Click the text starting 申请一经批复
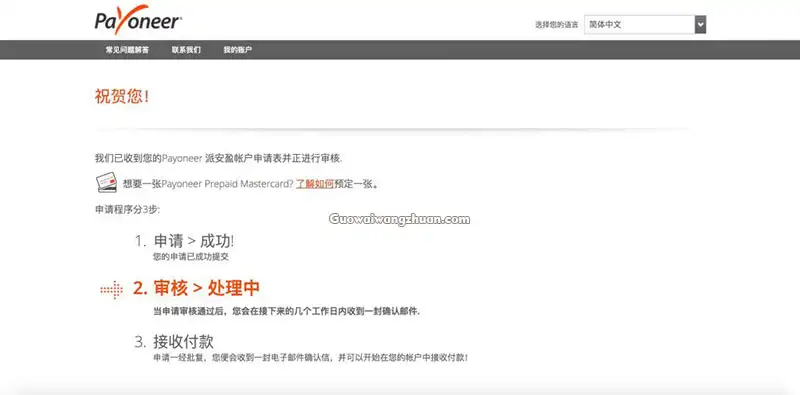Image resolution: width=800 pixels, height=395 pixels. pos(311,358)
